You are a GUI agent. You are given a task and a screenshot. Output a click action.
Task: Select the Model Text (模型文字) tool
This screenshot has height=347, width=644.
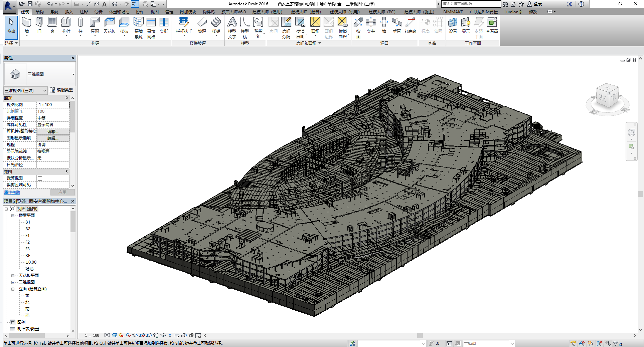tap(232, 28)
